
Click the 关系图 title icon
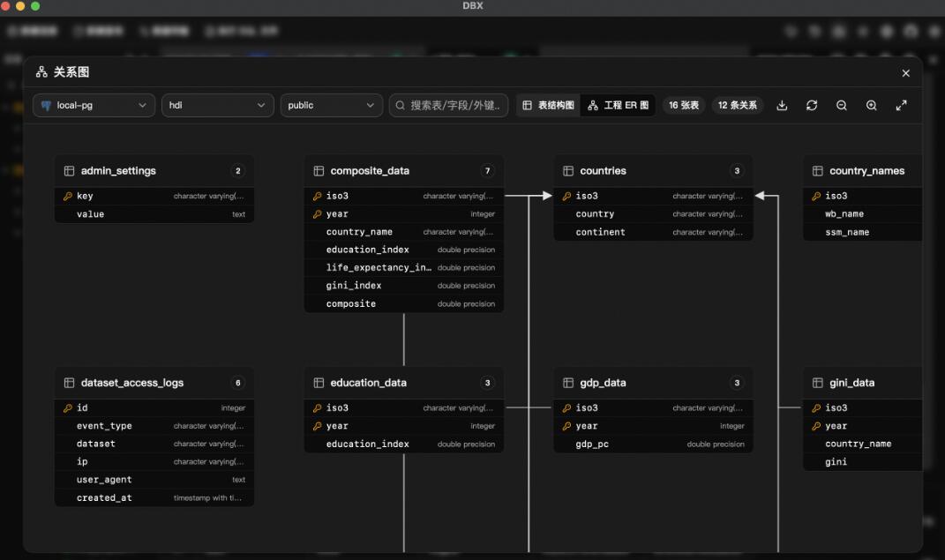point(41,72)
